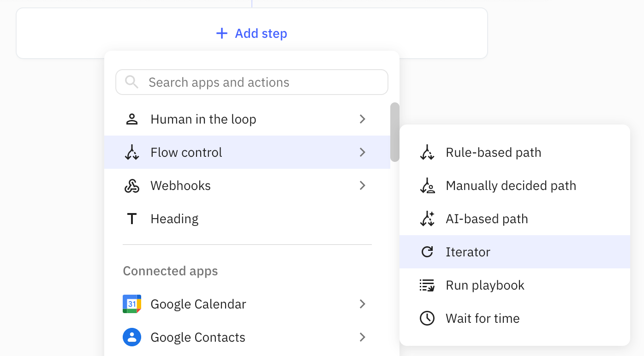Expand the Flow control submenu chevron
Screen dimensions: 644x356
click(363, 152)
